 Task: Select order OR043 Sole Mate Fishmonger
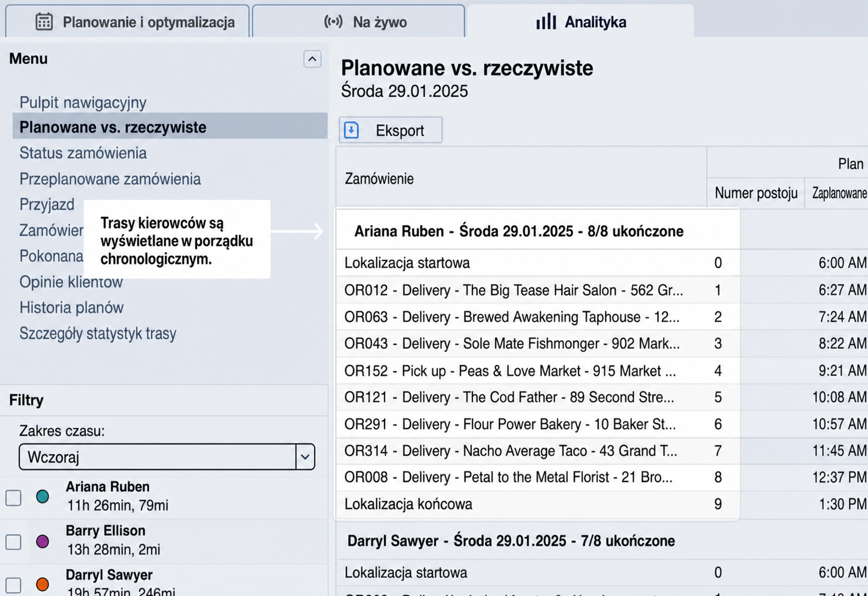(538, 343)
